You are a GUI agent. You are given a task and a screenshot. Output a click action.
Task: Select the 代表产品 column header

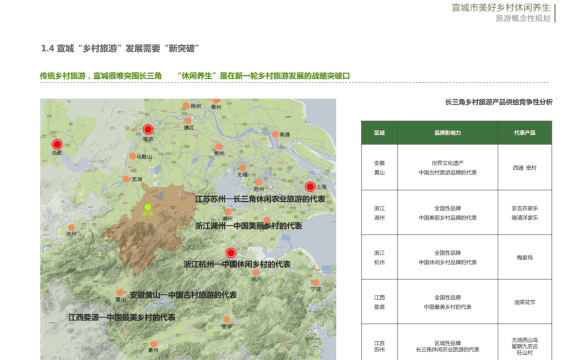click(525, 133)
